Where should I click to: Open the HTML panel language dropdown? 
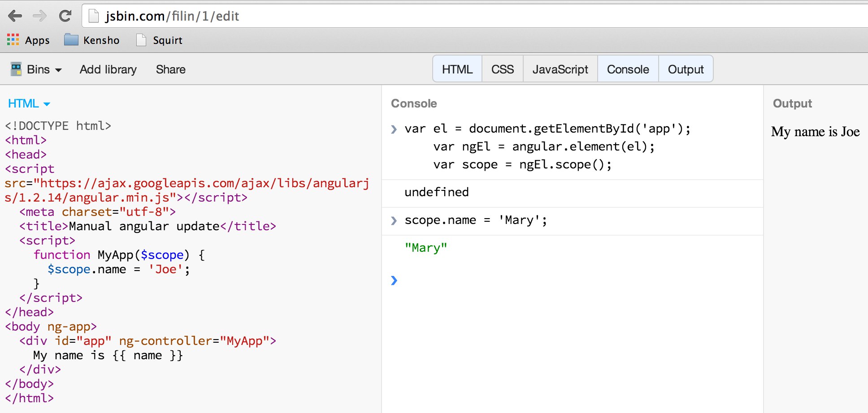(29, 103)
